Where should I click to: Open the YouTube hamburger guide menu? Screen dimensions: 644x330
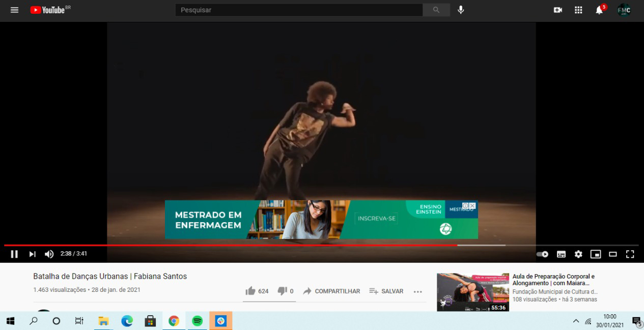click(14, 10)
